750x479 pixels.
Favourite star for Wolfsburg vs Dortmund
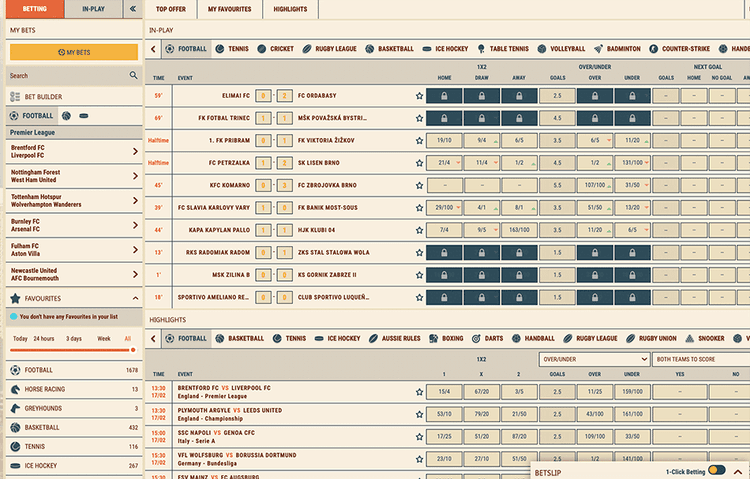click(419, 459)
